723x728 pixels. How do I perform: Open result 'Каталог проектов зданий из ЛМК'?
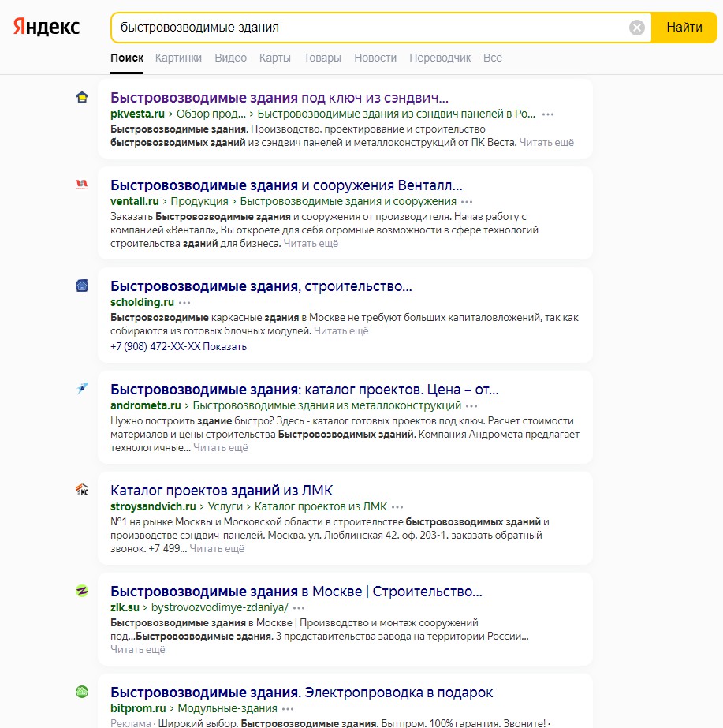(222, 491)
